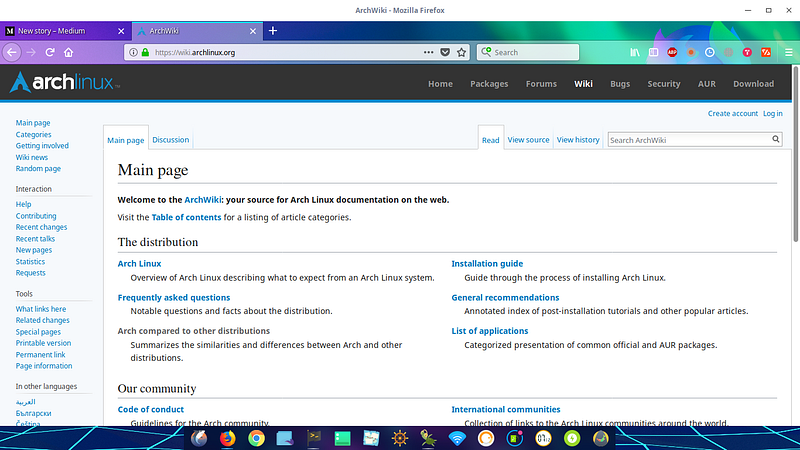Open Special pages in the sidebar
The width and height of the screenshot is (800, 450).
[38, 332]
